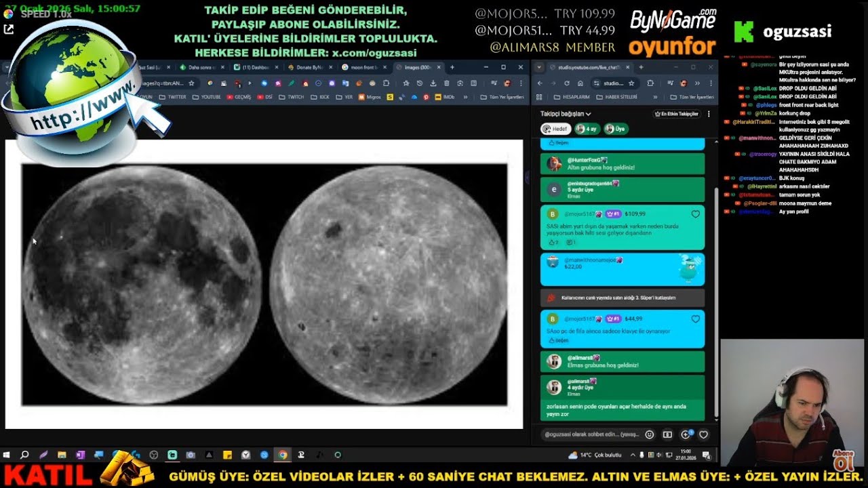Open the KICK bookmark folder

click(319, 97)
